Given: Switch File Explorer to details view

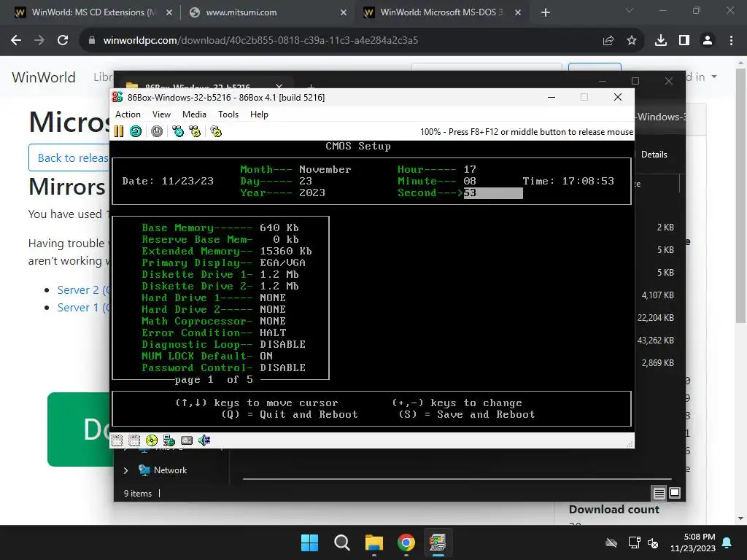Looking at the screenshot, I should tap(659, 494).
